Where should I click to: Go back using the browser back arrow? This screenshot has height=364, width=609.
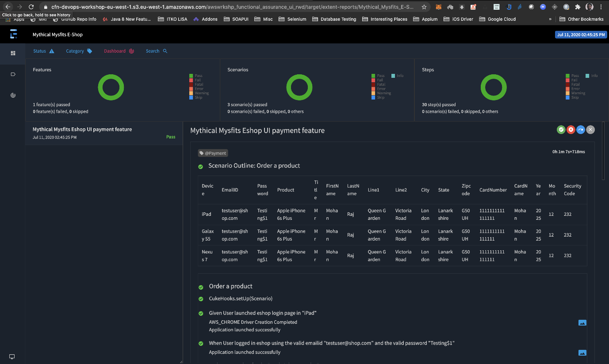8,7
